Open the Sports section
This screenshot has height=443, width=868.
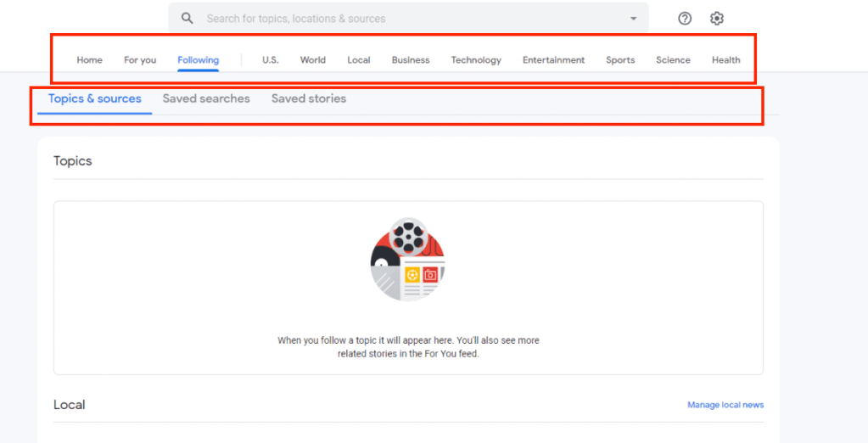(x=620, y=60)
